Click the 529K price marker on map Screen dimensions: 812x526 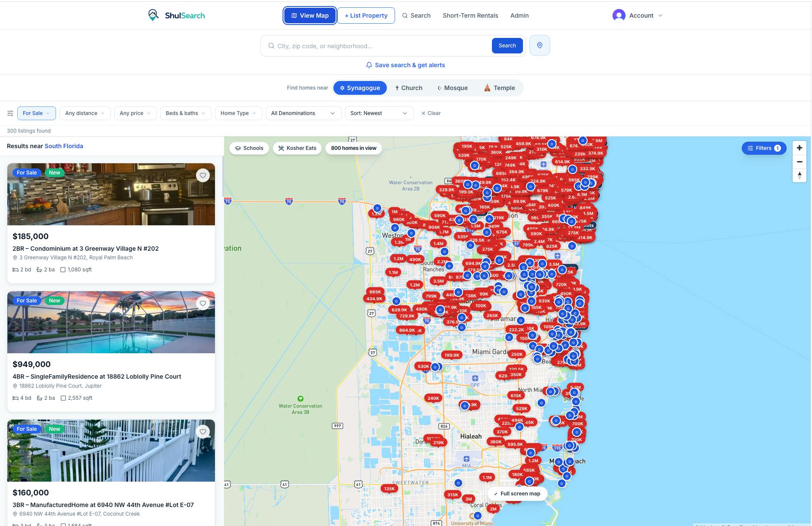tap(522, 408)
